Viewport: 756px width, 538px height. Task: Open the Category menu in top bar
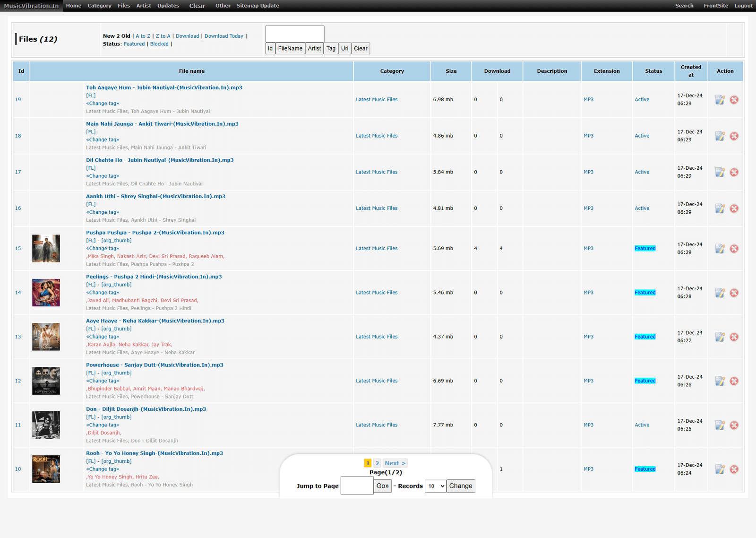99,6
